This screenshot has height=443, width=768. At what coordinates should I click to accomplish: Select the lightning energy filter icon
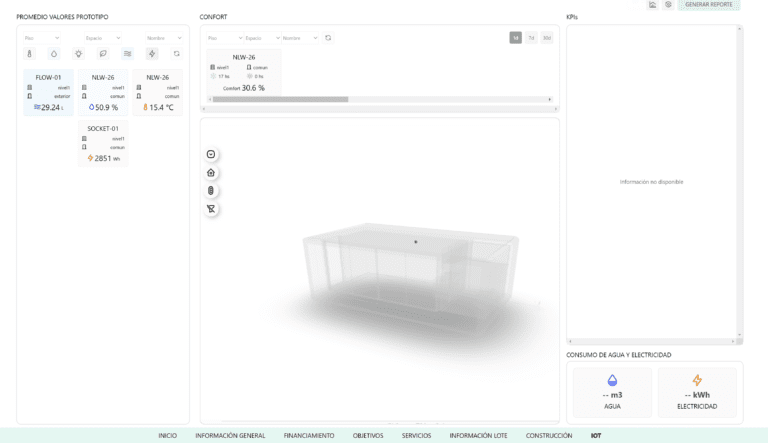click(x=152, y=54)
